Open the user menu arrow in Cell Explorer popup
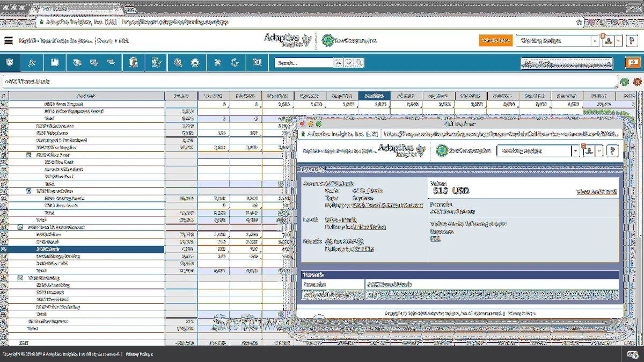The width and height of the screenshot is (644, 362). coord(599,151)
